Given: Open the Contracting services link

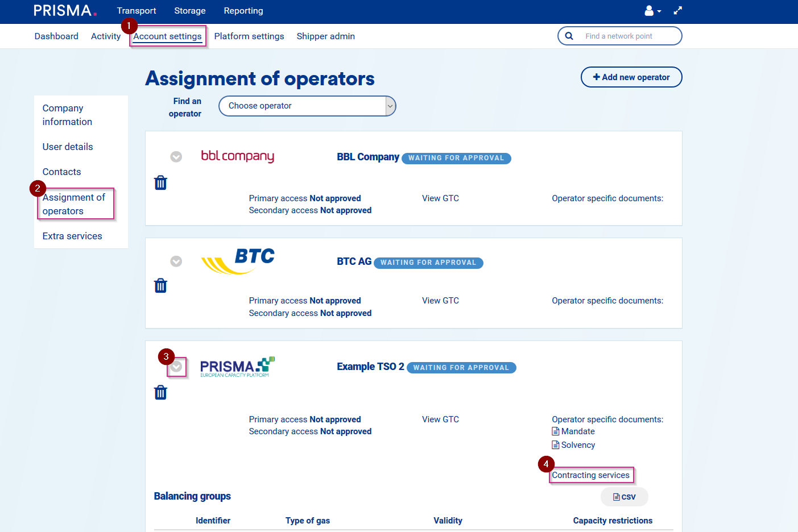Looking at the screenshot, I should click(x=590, y=475).
